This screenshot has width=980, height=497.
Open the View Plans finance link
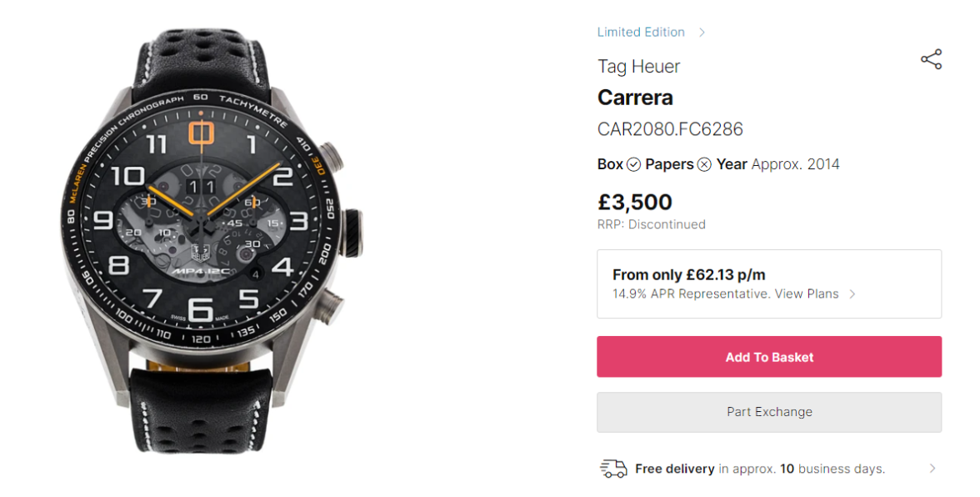(x=806, y=294)
